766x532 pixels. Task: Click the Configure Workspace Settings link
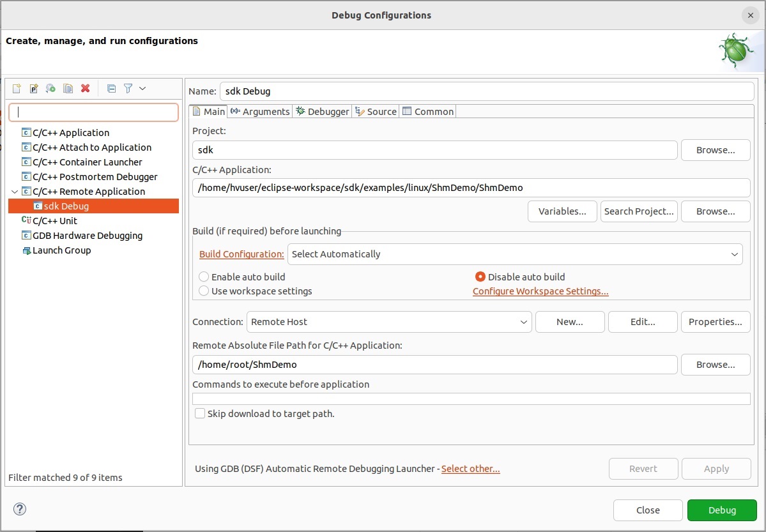pos(540,291)
